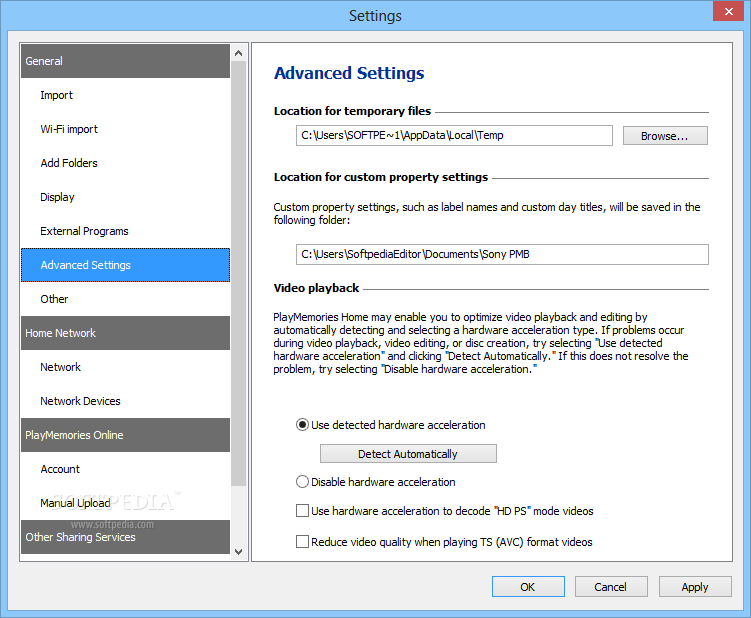Click the sidebar scroll up arrow
This screenshot has height=618, width=751.
[x=239, y=53]
